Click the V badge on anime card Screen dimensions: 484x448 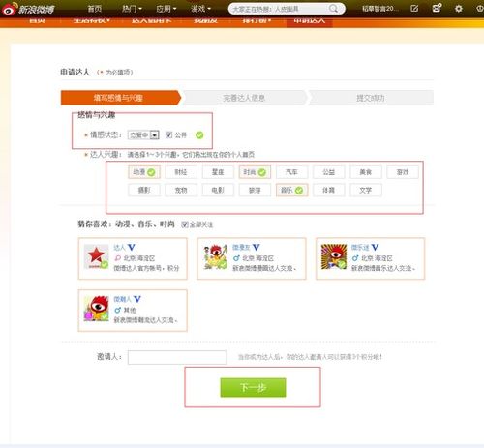point(256,248)
